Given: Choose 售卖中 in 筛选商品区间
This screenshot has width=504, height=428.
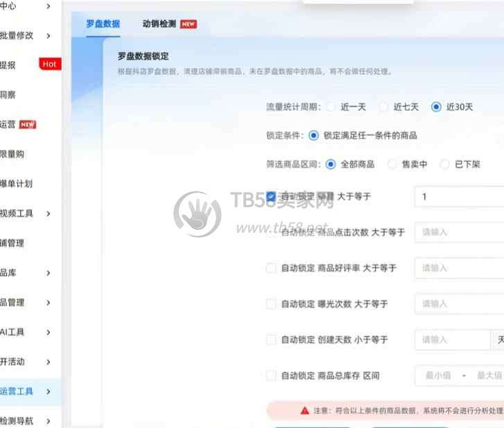Looking at the screenshot, I should pyautogui.click(x=392, y=164).
